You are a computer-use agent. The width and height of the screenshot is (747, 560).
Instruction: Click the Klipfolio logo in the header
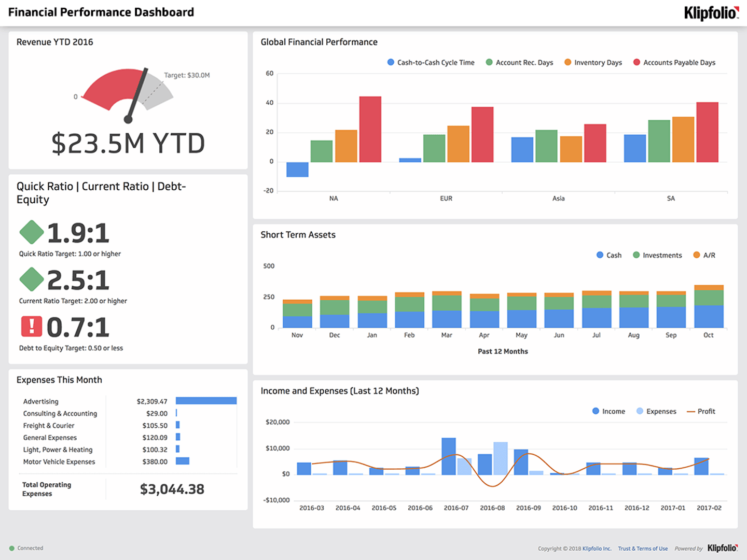[711, 13]
